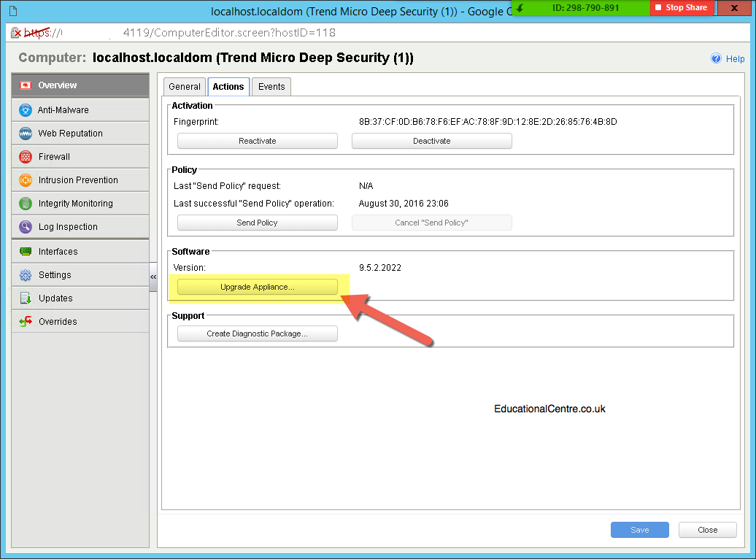756x559 pixels.
Task: Click the N/A last request value
Action: pyautogui.click(x=366, y=185)
